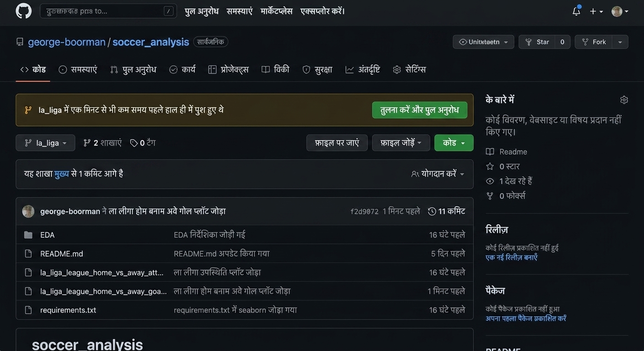Screen dimensions: 644x351
Task: Open the सुरक्षा tab
Action: click(317, 69)
